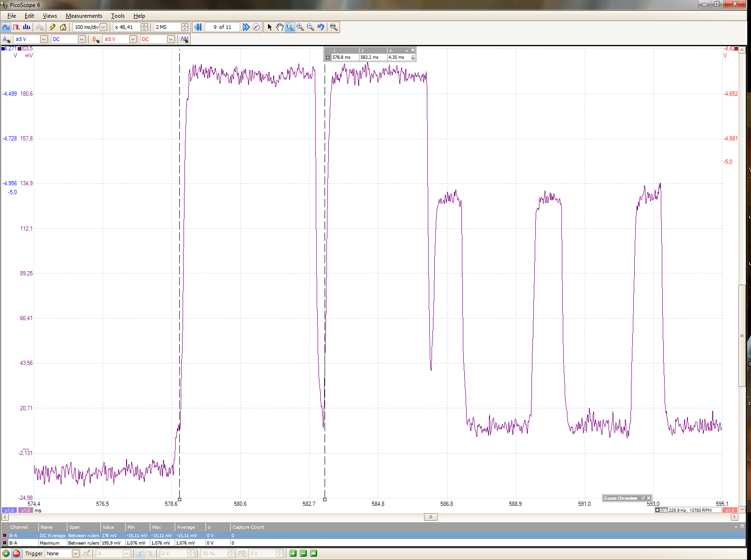Increase the 2 MS samples stepper
This screenshot has height=560, width=751.
185,25
